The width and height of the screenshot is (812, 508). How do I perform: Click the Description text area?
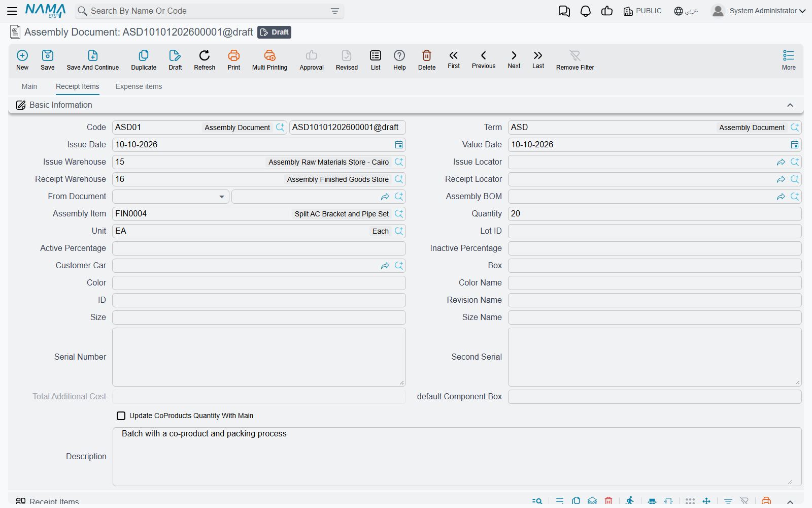pos(457,457)
